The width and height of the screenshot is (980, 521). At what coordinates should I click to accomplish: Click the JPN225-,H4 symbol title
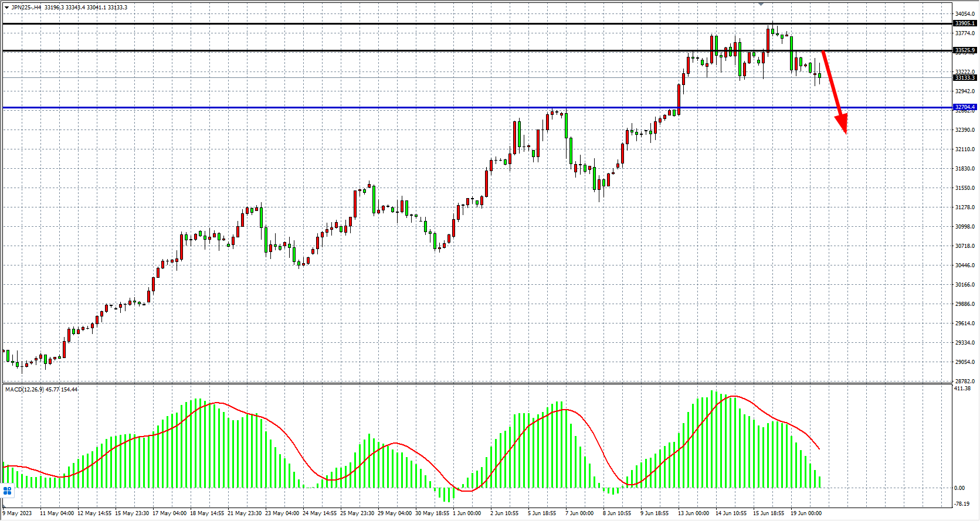click(x=26, y=8)
